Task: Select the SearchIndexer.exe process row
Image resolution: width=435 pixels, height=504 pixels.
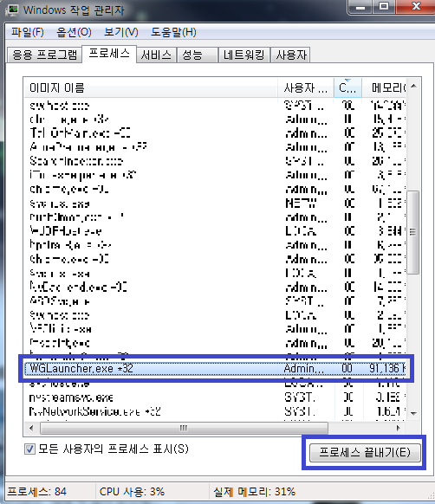Action: point(215,161)
